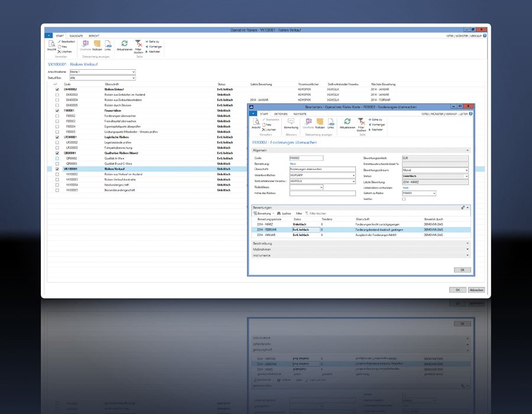The width and height of the screenshot is (532, 414).
Task: Open Links icon in the risk card dialog
Action: [330, 122]
